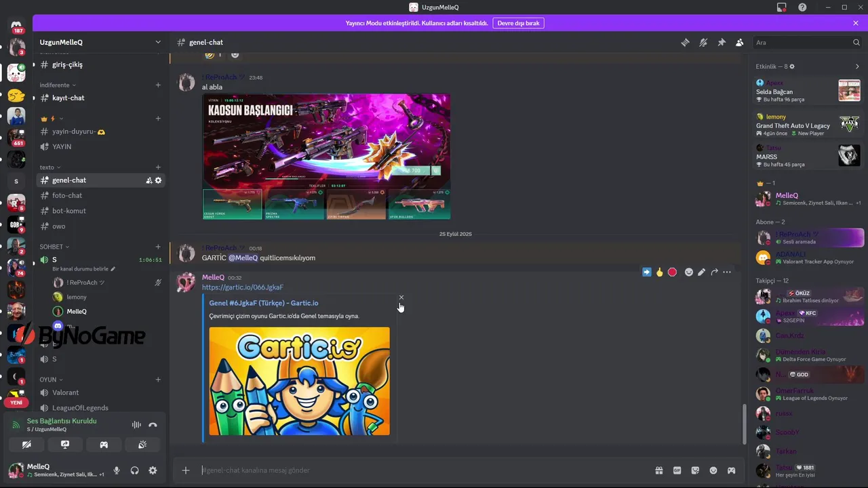868x488 pixels.
Task: Open Genel #6JgkaF Gartic.io embed title
Action: click(264, 303)
